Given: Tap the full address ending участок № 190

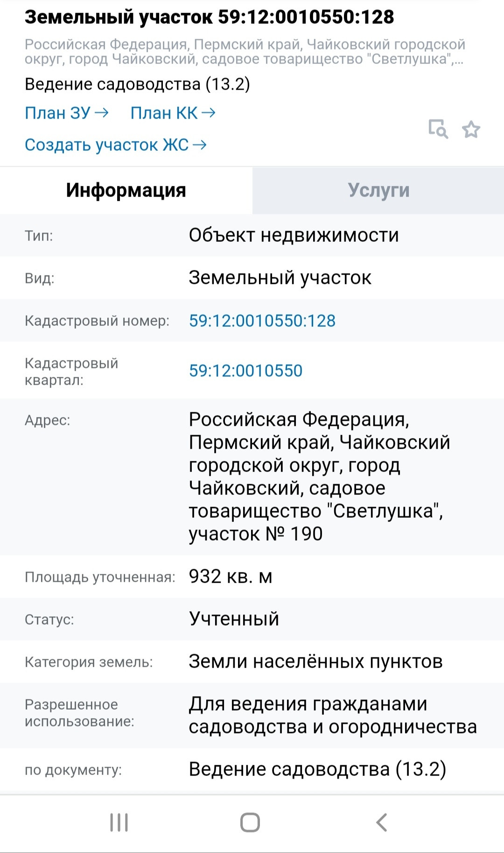Looking at the screenshot, I should (319, 476).
